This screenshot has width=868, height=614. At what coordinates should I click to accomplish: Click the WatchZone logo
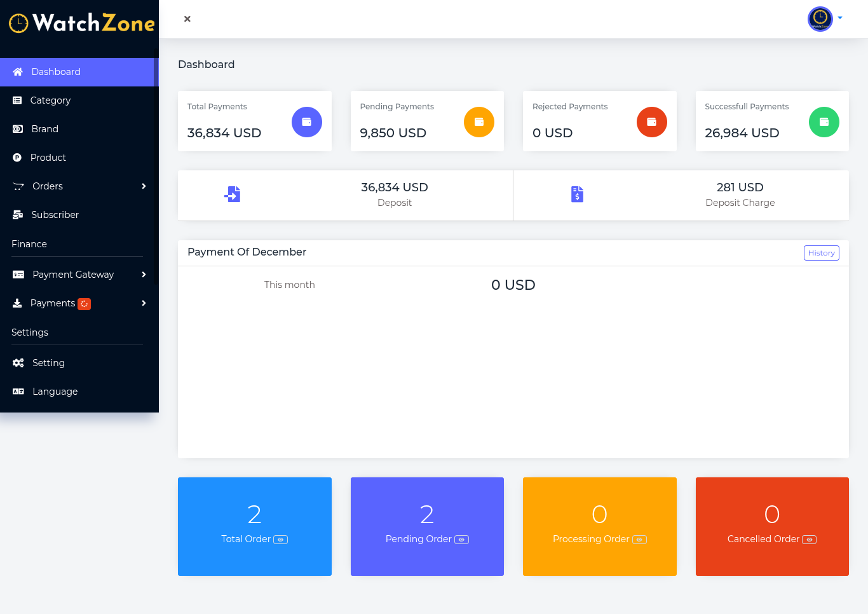point(81,24)
